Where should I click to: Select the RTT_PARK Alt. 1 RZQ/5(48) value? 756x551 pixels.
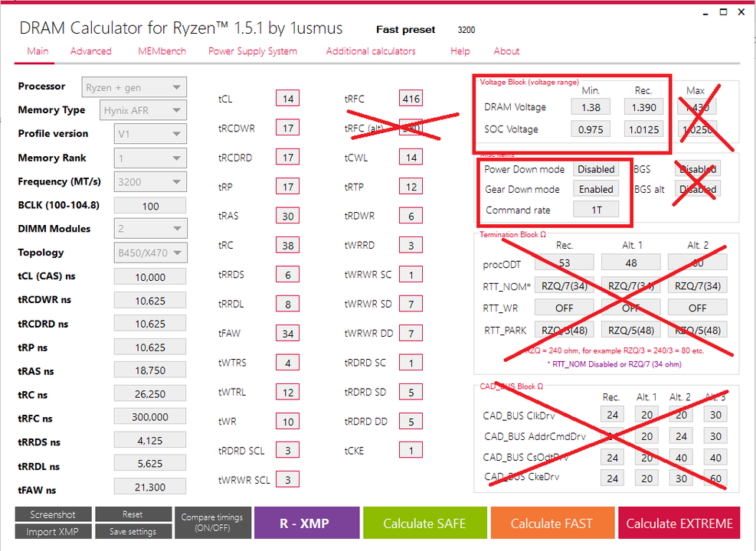(631, 331)
